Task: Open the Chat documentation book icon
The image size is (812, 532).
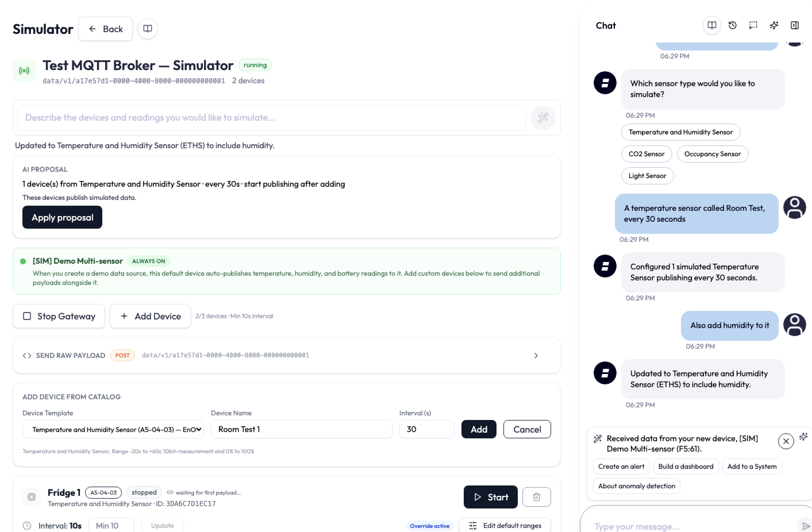Action: click(712, 25)
